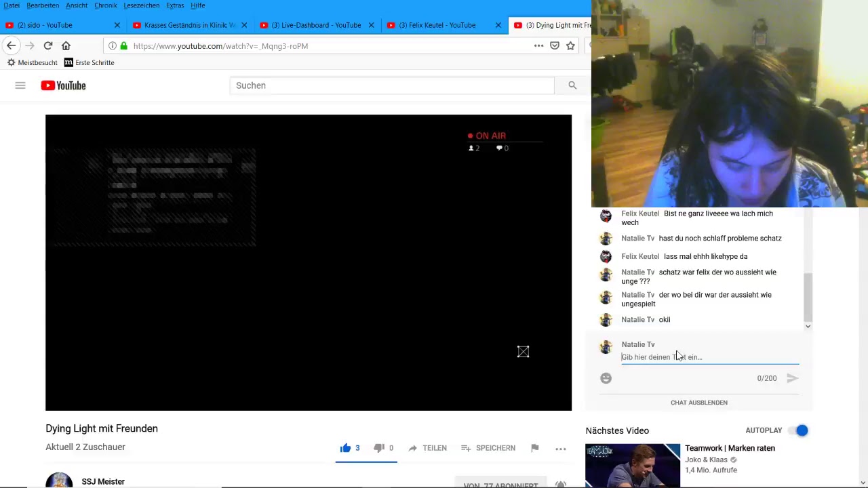
Task: Click the black video player area
Action: (309, 262)
